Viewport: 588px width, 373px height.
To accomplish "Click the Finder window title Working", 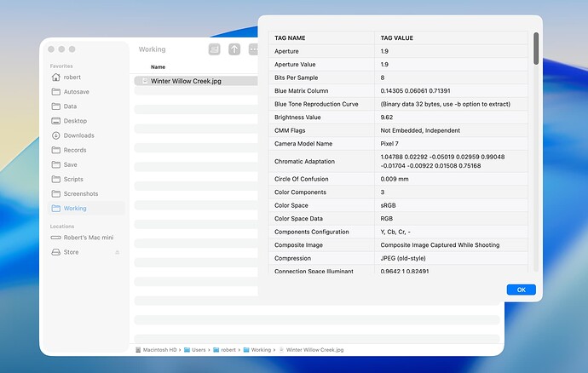I will [152, 49].
